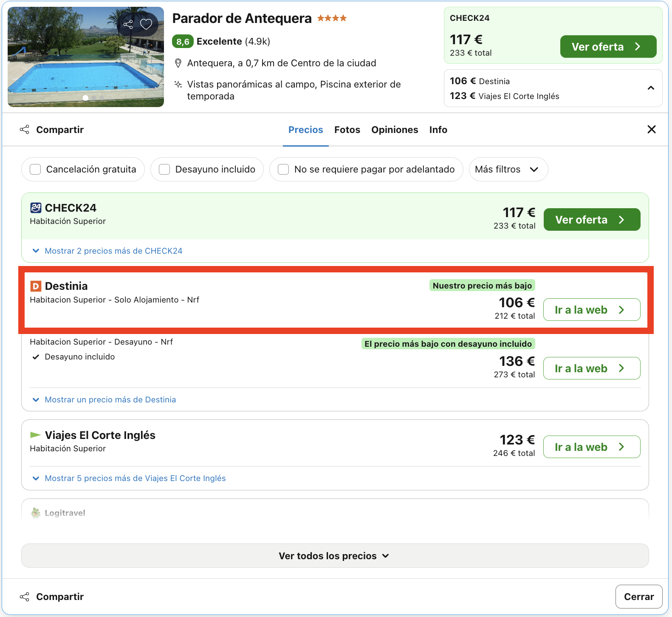The image size is (672, 617).
Task: Click the Viajes El Corte Inglés logo
Action: pyautogui.click(x=36, y=435)
